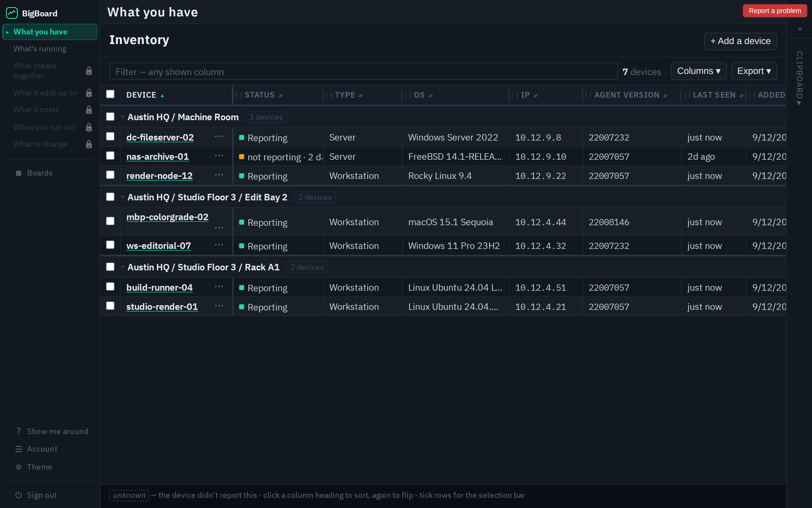Open the row menu dots for render-node-12
Image resolution: width=812 pixels, height=508 pixels.
pos(219,175)
